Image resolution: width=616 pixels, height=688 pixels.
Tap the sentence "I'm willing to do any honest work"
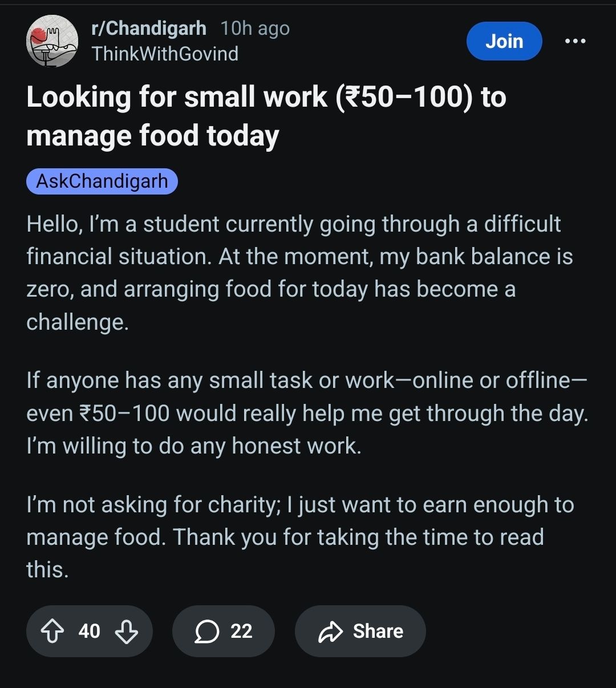coord(194,446)
